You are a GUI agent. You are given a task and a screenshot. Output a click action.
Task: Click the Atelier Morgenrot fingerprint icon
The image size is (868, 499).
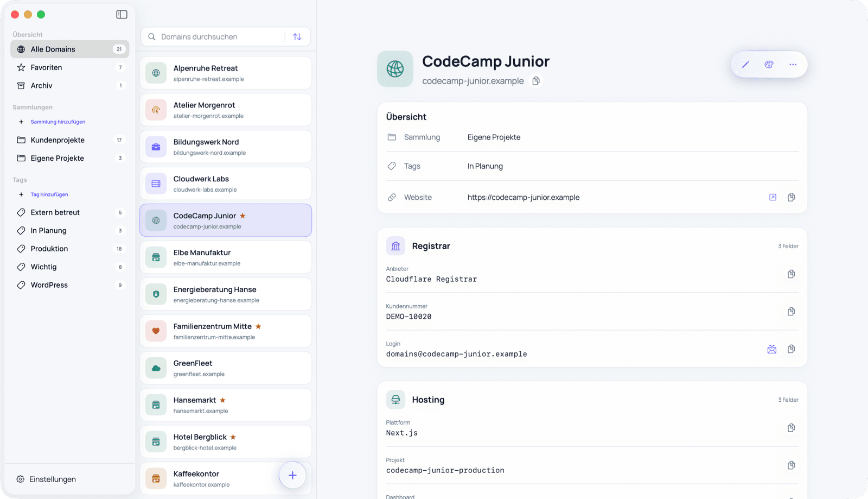pos(156,110)
